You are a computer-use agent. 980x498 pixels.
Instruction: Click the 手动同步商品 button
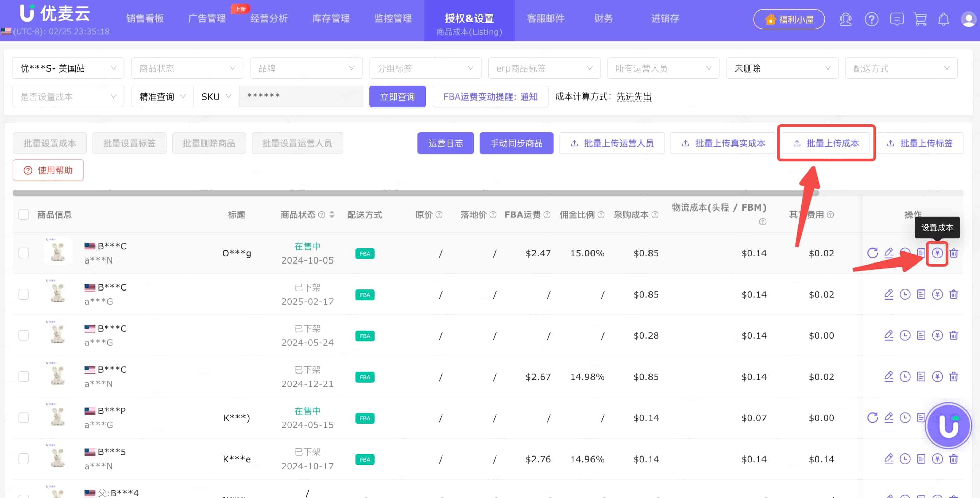(516, 143)
